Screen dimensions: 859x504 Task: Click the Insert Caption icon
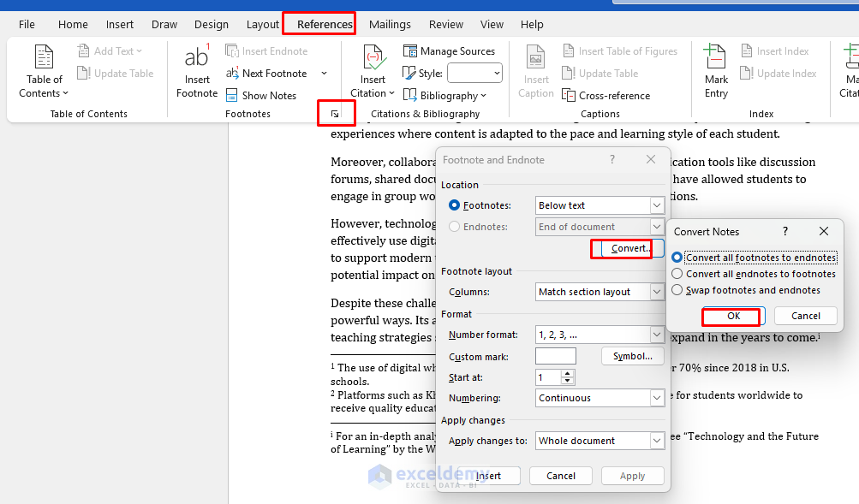coord(535,58)
